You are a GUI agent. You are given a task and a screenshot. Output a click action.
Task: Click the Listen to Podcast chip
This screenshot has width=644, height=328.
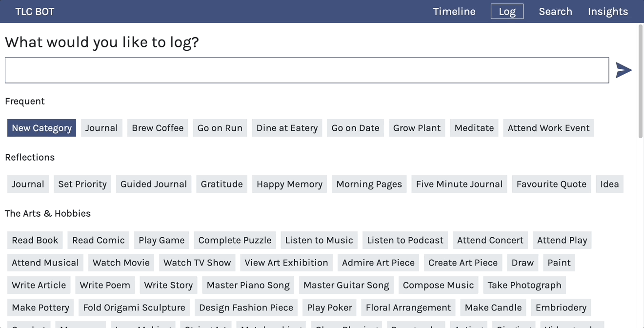(405, 240)
